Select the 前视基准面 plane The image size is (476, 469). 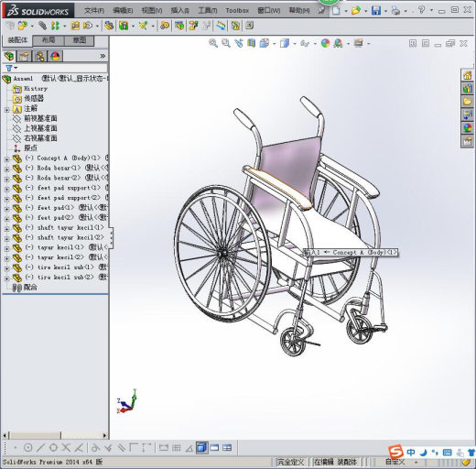(x=35, y=118)
